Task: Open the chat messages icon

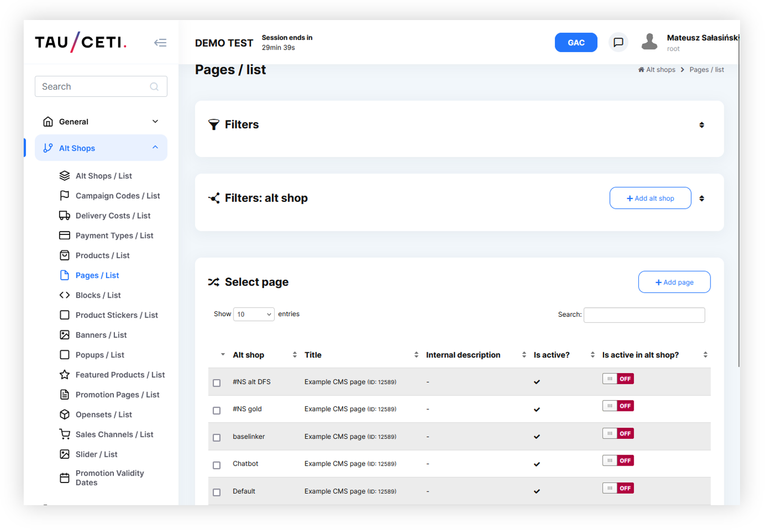Action: (x=618, y=42)
